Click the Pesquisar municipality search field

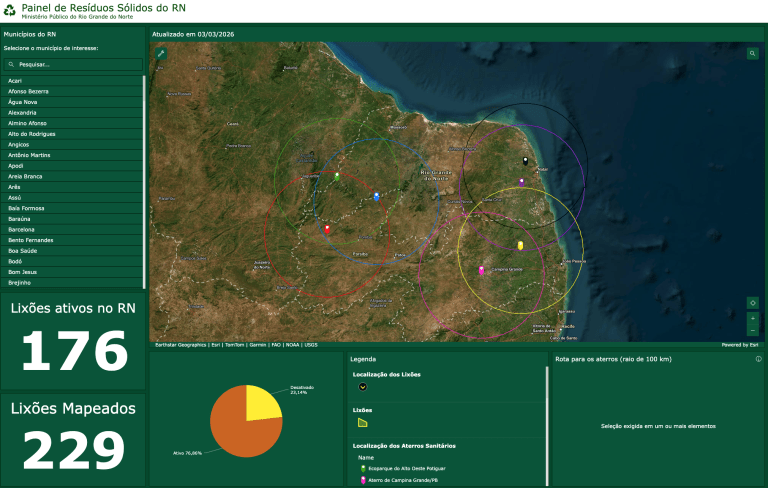click(x=73, y=63)
